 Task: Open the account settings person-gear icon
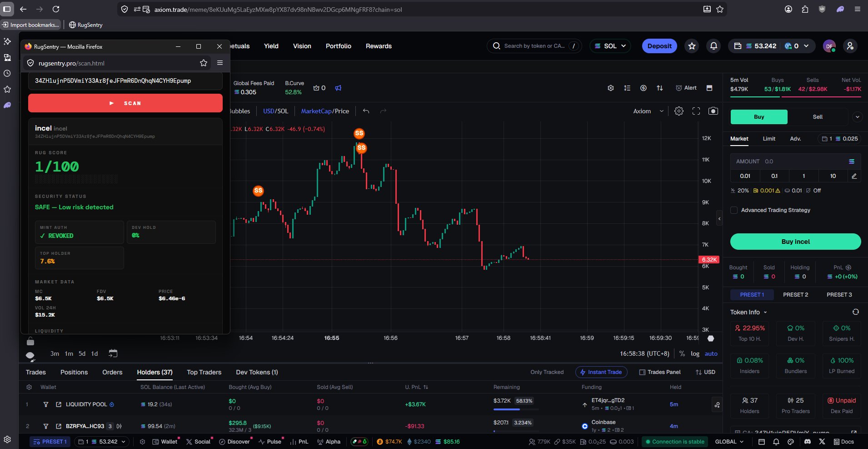click(x=850, y=46)
